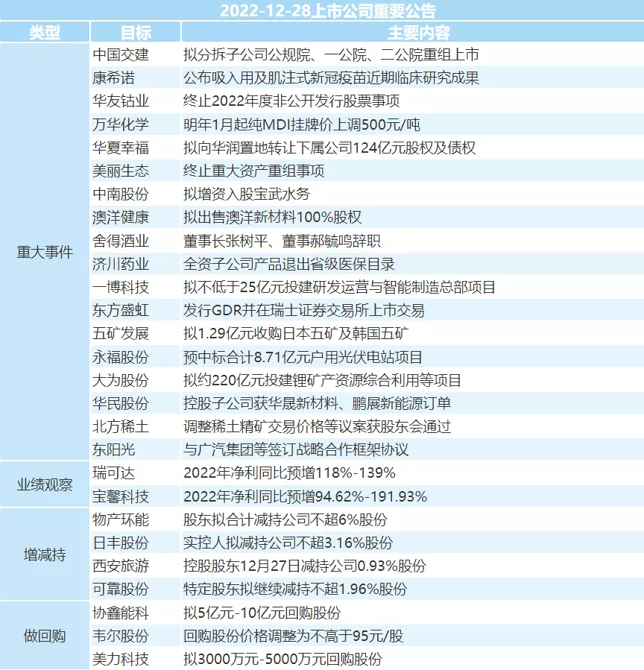Select company name 北方稀土
This screenshot has height=670, width=644.
(x=121, y=426)
